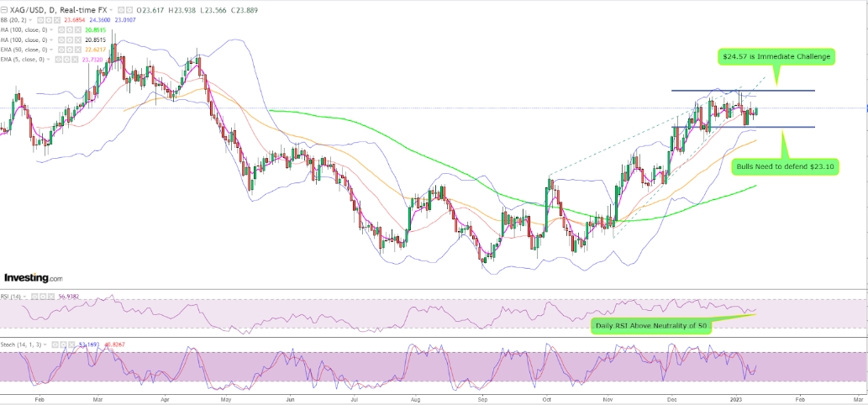Toggle visibility of EMA (5, close, 0)

(59, 60)
